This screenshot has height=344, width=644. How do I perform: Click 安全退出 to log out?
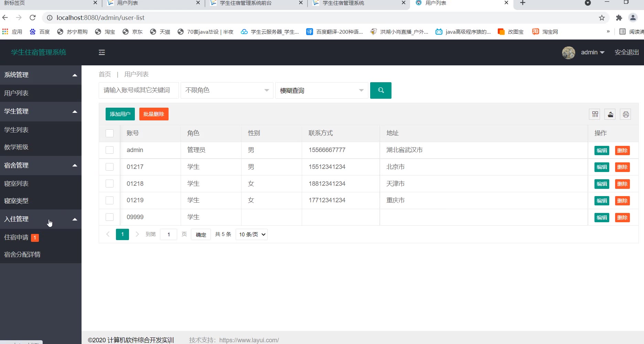[626, 52]
